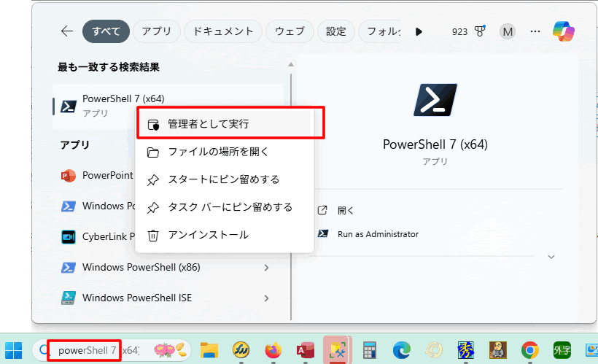Screen dimensions: 598x364
Task: Show more filter tabs with play arrow
Action: (x=419, y=31)
